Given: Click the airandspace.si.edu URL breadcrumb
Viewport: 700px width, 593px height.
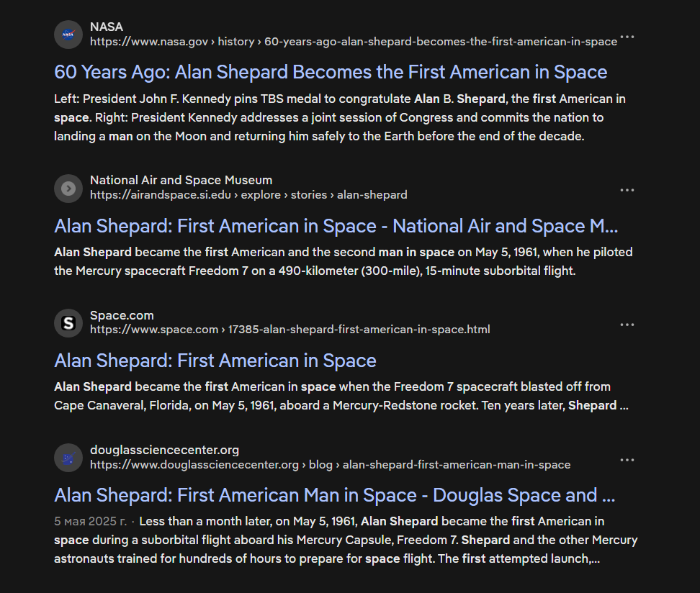Looking at the screenshot, I should [248, 195].
